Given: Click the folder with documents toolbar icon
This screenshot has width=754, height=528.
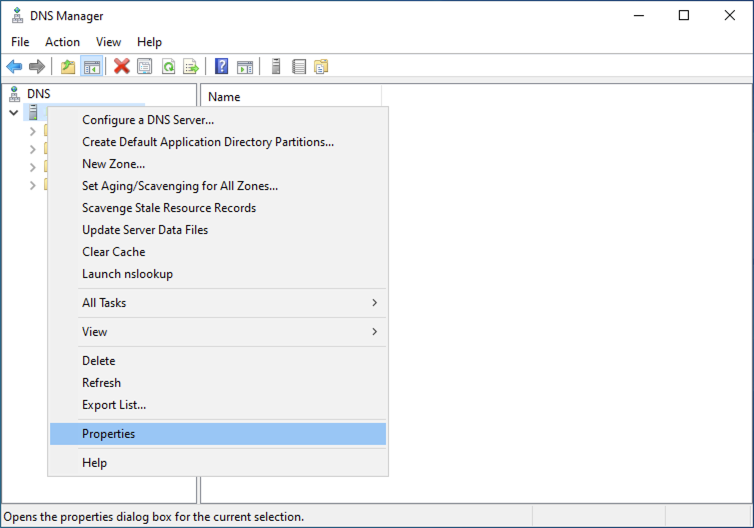Looking at the screenshot, I should click(x=321, y=66).
